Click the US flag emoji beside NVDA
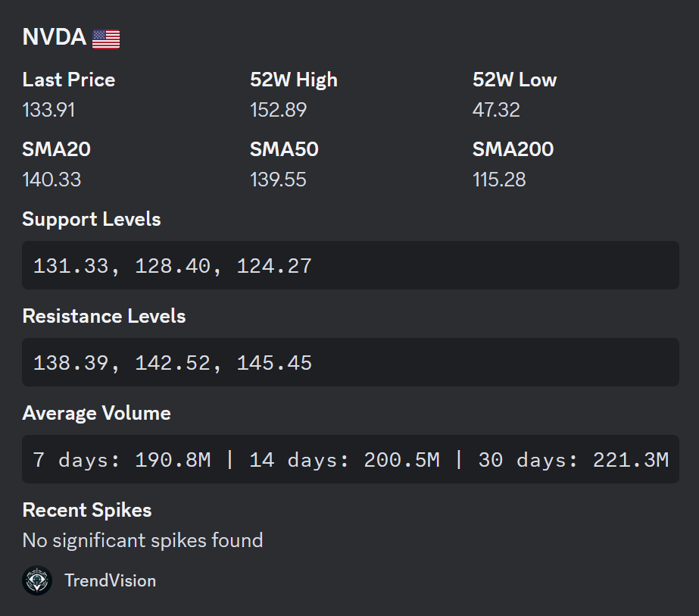The height and width of the screenshot is (616, 699). 106,39
